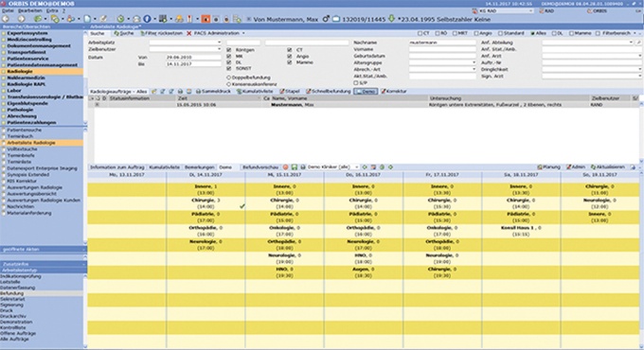The height and width of the screenshot is (350, 644).
Task: Switch to the Befundvorschau tab
Action: coord(260,167)
